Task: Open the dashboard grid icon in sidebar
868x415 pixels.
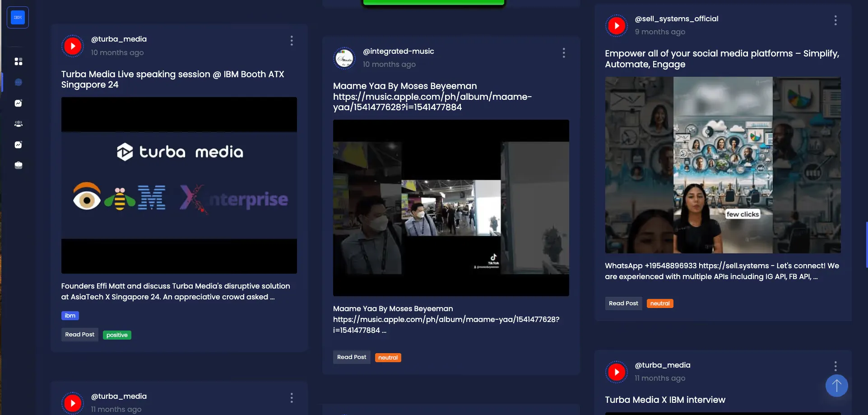Action: pos(19,61)
